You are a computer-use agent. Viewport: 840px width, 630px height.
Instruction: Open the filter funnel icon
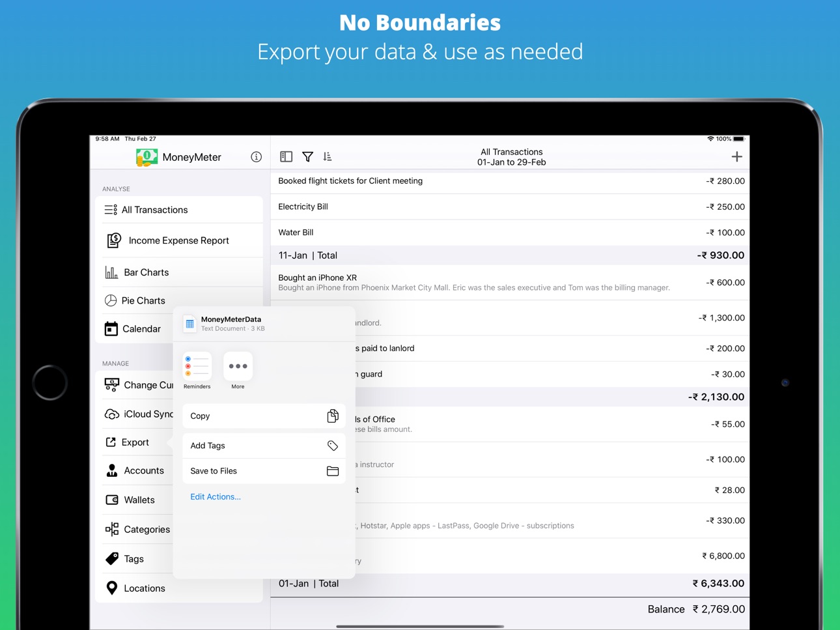coord(307,156)
